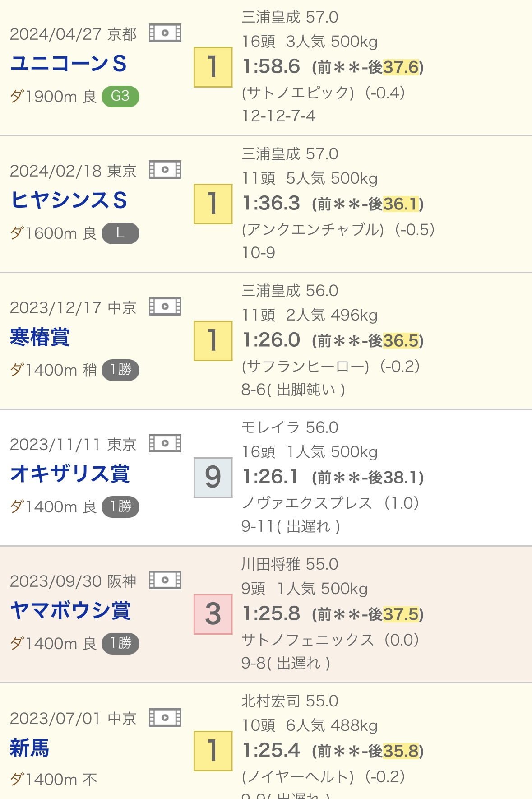Play the ヒヤシンスS race video

pyautogui.click(x=165, y=170)
